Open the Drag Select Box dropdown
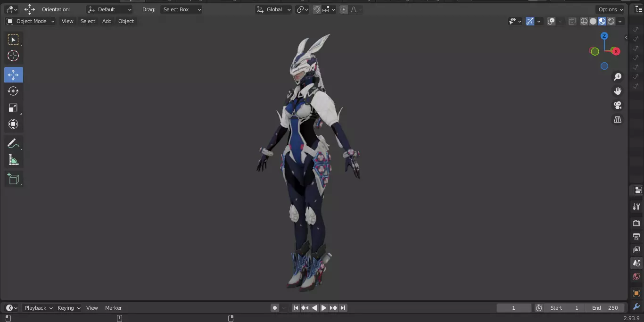Image resolution: width=644 pixels, height=322 pixels. click(x=182, y=9)
